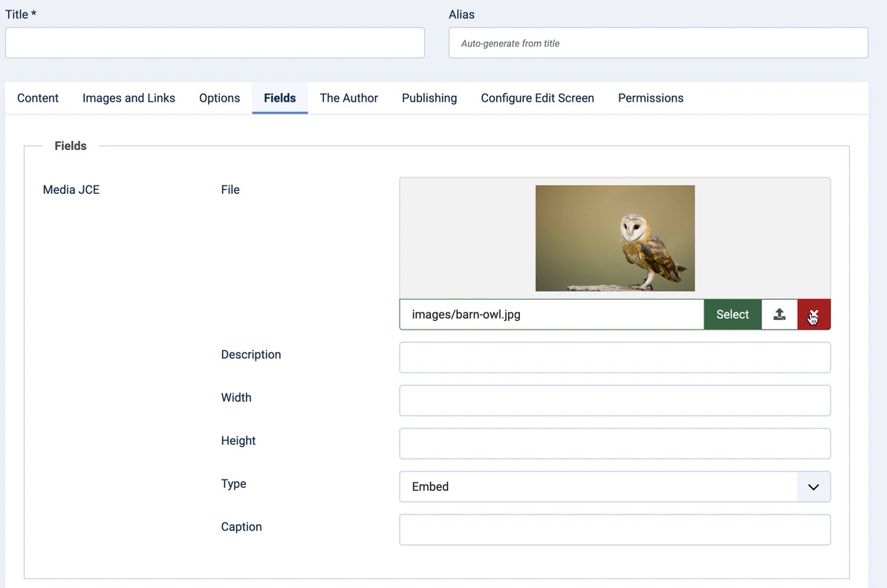Viewport: 887px width, 588px height.
Task: Click into the Description field
Action: (614, 358)
